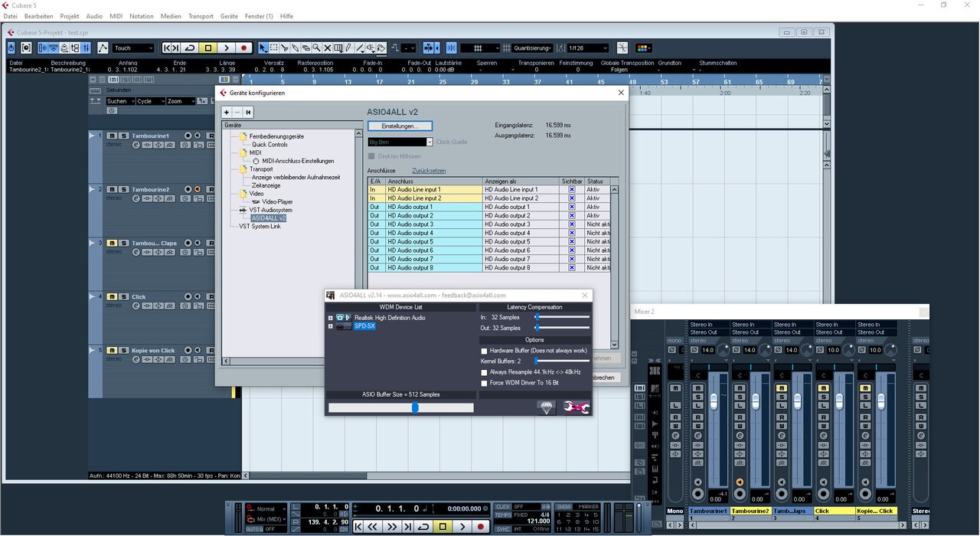Click the Stop button in top toolbar
Screen dimensions: 980x536
pos(207,47)
